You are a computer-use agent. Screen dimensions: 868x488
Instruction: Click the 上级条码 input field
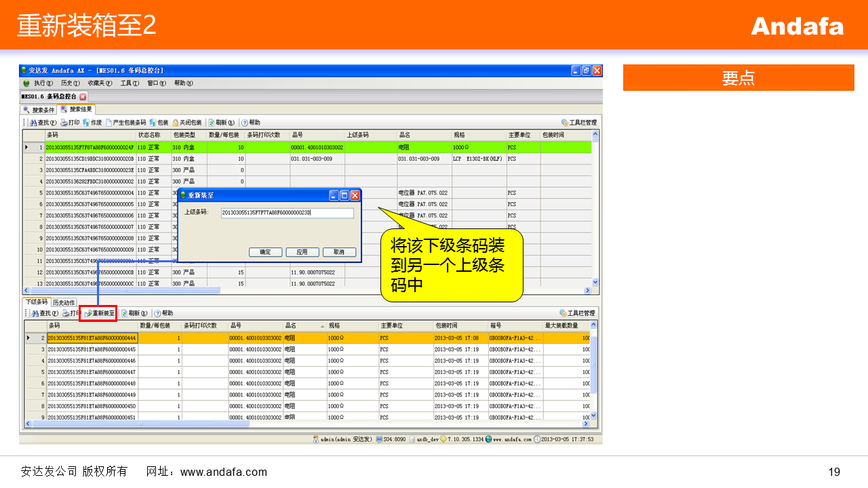pyautogui.click(x=287, y=213)
